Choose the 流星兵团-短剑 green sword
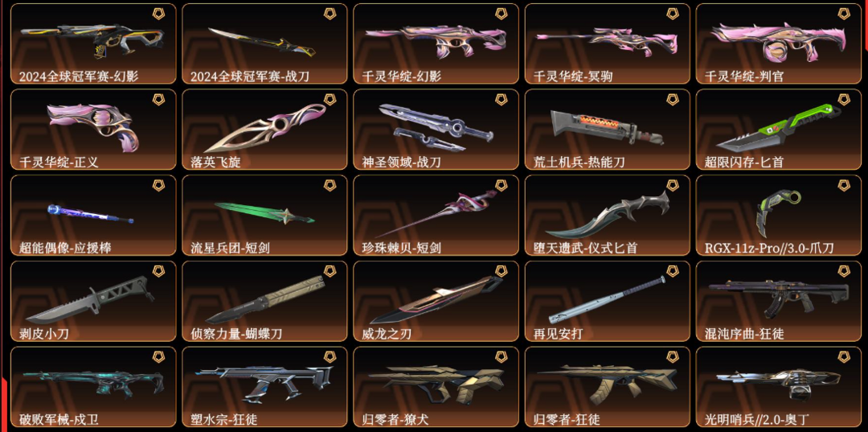Viewport: 868px width, 432px height. pyautogui.click(x=264, y=216)
